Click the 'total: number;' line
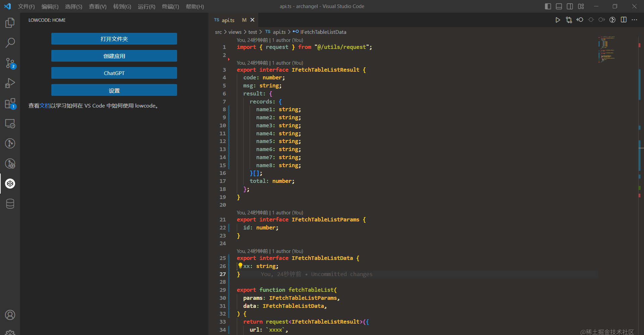Screen dimensions: 644x335 pos(272,181)
